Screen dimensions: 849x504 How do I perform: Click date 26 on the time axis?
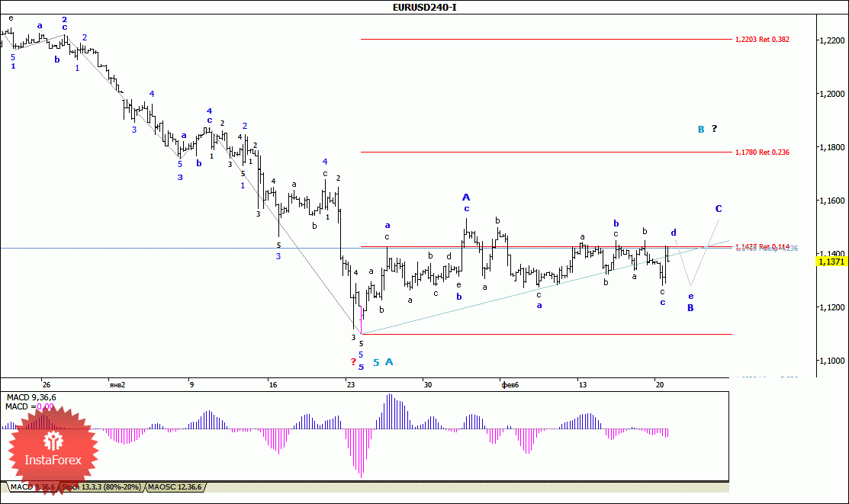tap(46, 385)
